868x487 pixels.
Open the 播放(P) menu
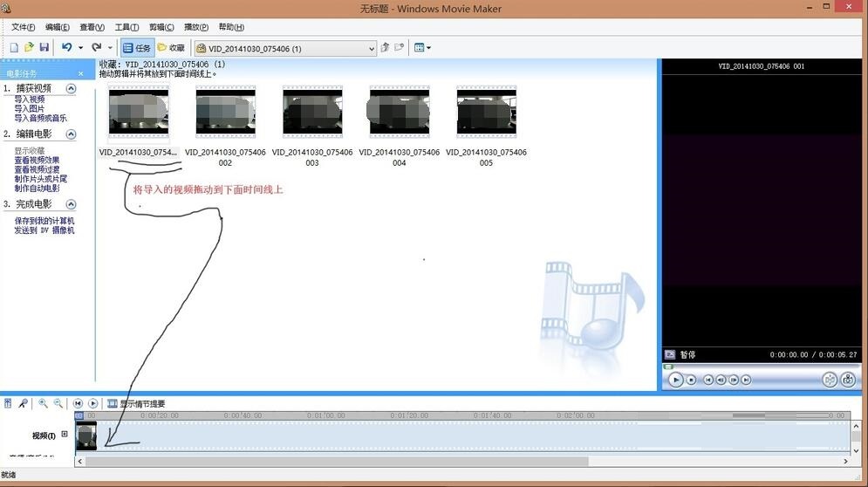(196, 27)
